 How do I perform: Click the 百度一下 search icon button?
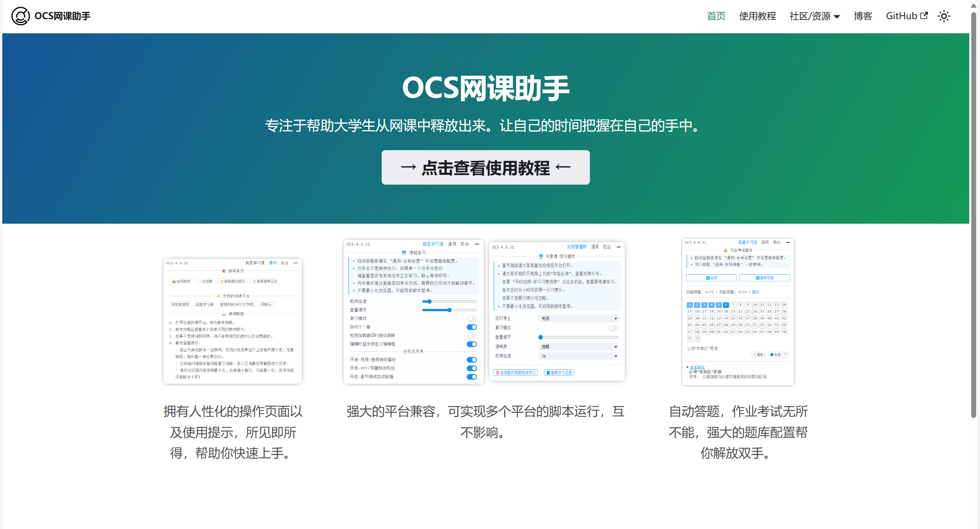(779, 355)
